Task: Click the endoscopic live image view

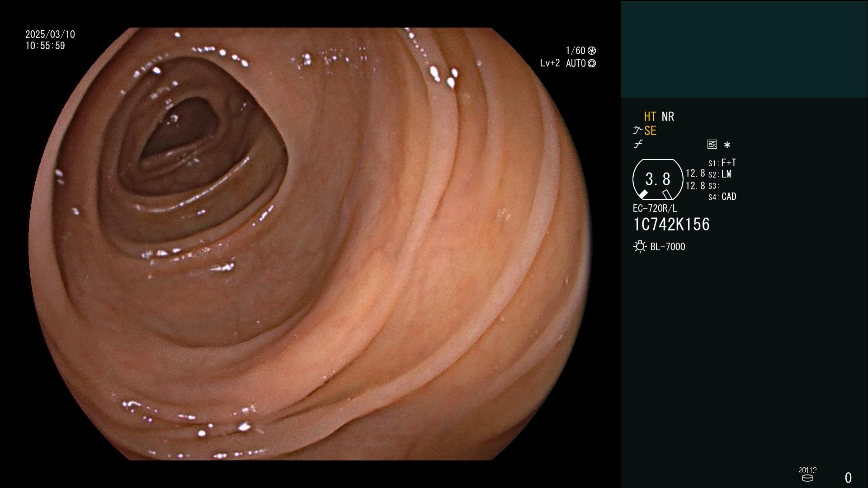Action: point(310,244)
